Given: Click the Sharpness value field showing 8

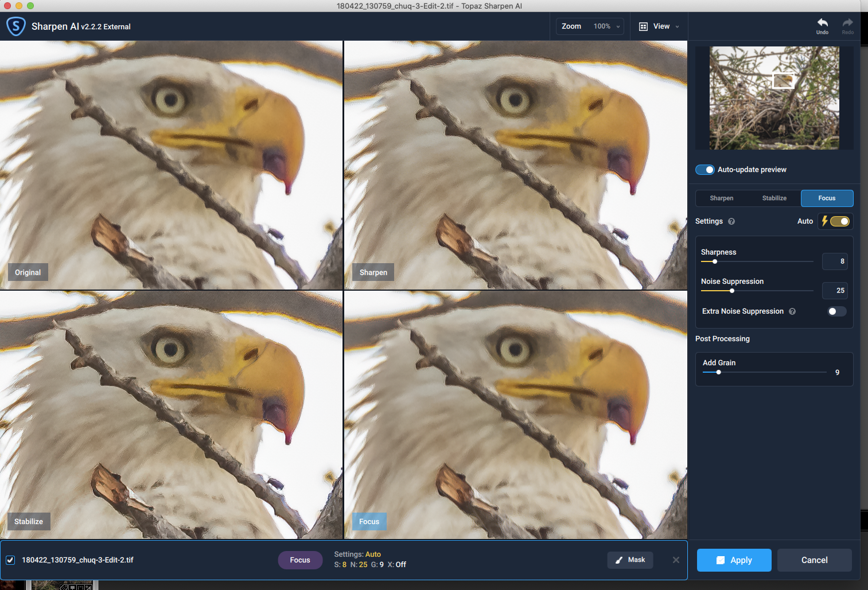Looking at the screenshot, I should [x=835, y=261].
